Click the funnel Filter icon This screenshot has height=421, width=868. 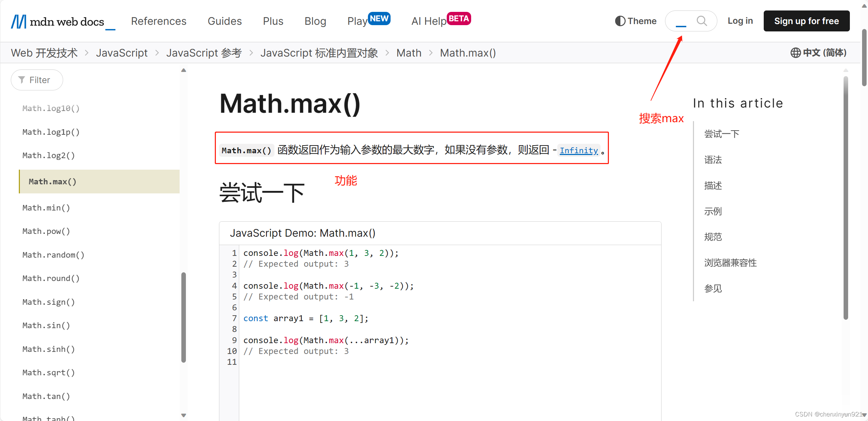22,80
